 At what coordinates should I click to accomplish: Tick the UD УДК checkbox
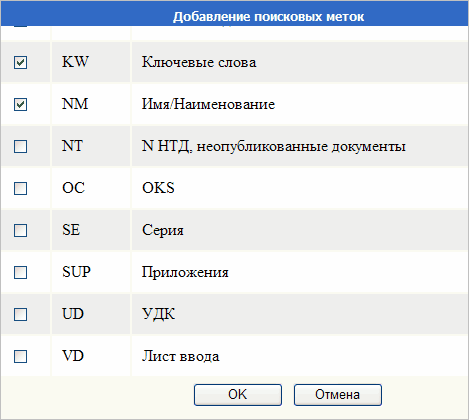pos(20,314)
